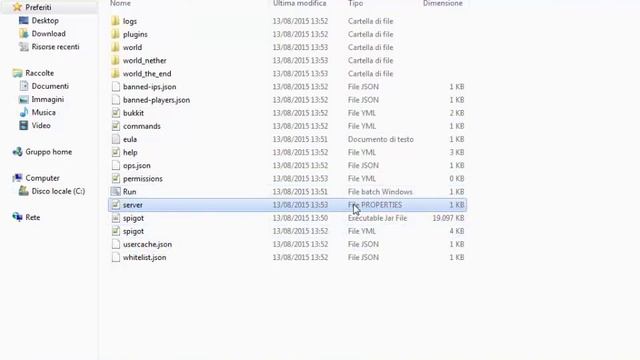Image resolution: width=640 pixels, height=360 pixels.
Task: Click the banned-ips.json file icon
Action: [116, 87]
